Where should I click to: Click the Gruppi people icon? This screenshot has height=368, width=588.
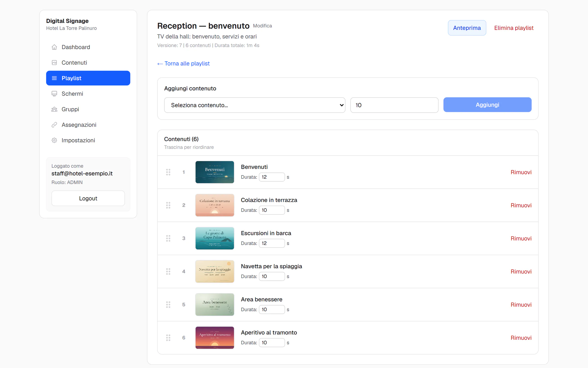[54, 109]
